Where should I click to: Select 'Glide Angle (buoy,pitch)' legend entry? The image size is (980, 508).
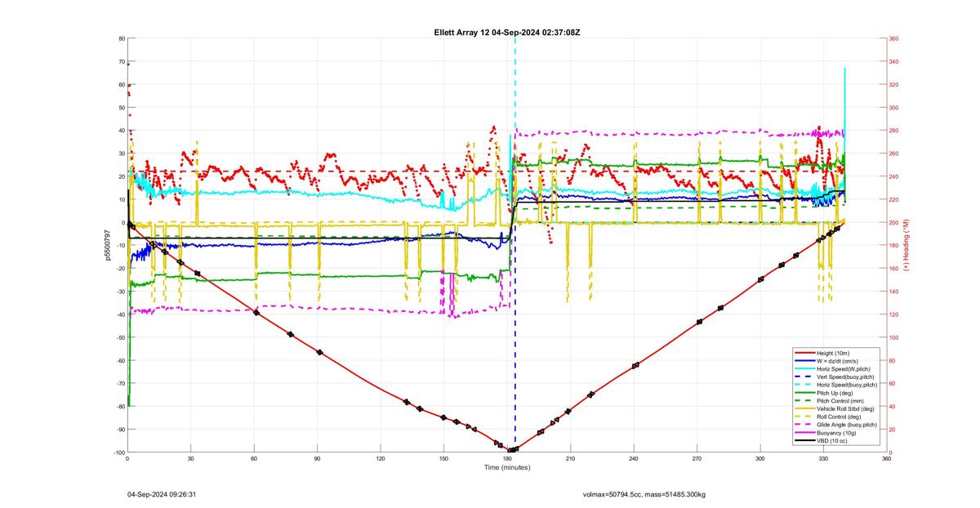(x=847, y=425)
